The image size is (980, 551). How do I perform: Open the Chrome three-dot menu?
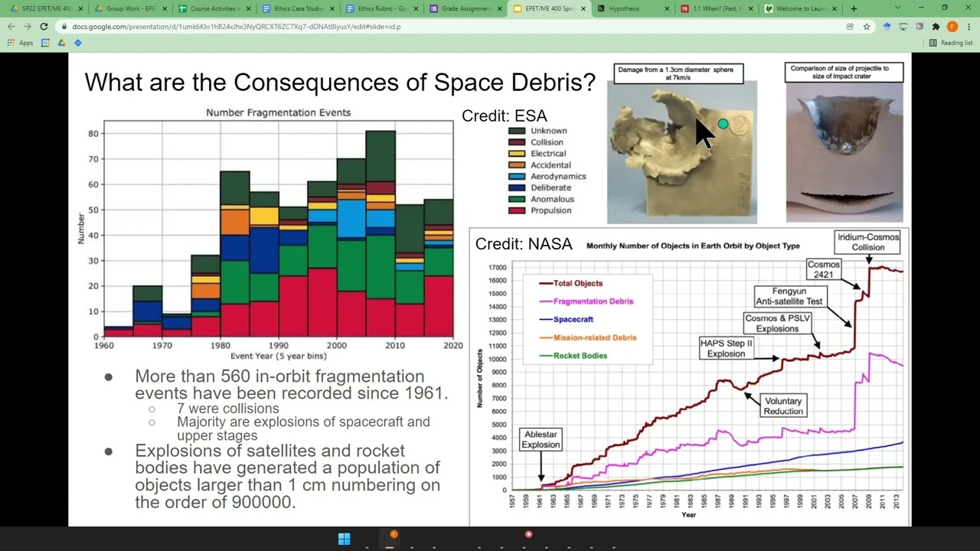click(969, 27)
